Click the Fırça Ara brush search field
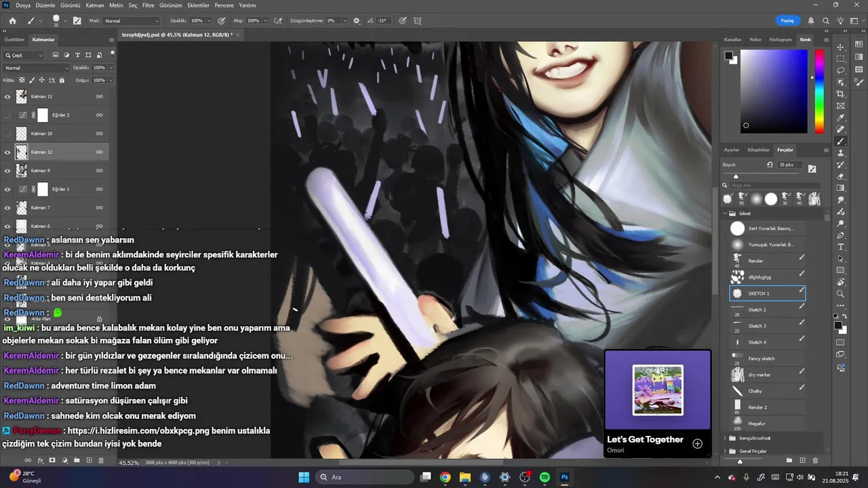The image size is (868, 488). (x=774, y=185)
